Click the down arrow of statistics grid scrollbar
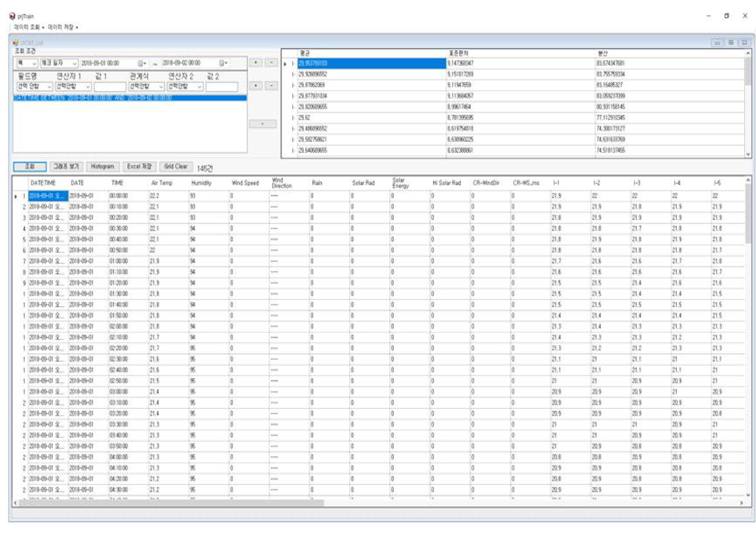 click(x=748, y=155)
